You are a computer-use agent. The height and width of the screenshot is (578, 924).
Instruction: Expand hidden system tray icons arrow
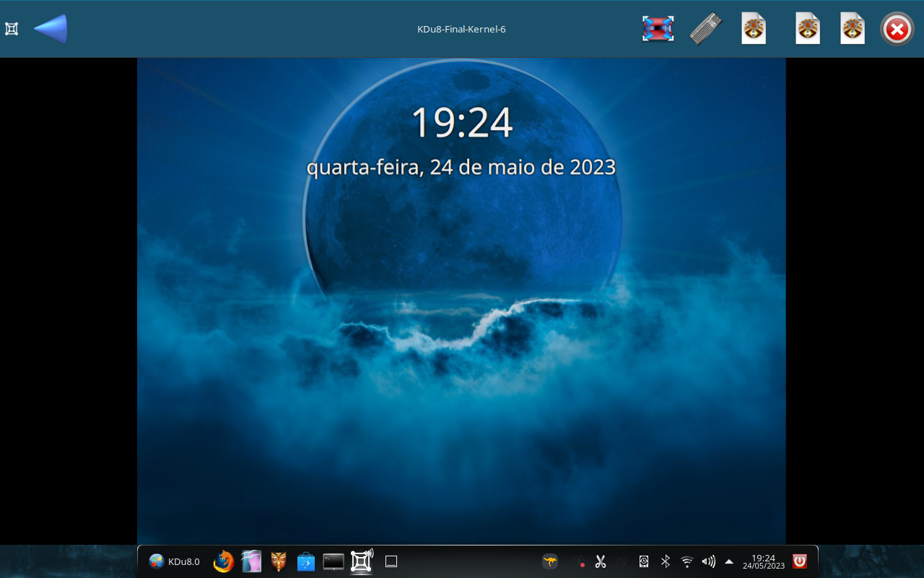point(729,561)
